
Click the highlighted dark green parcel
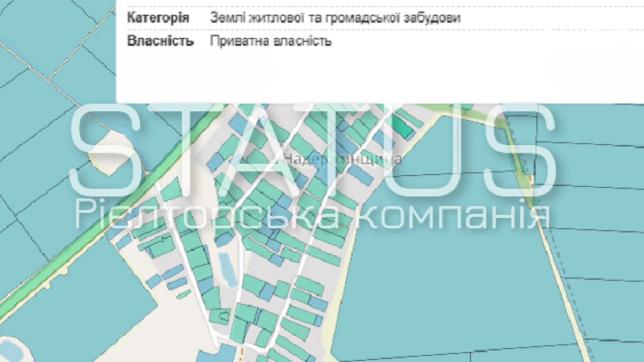point(403,129)
